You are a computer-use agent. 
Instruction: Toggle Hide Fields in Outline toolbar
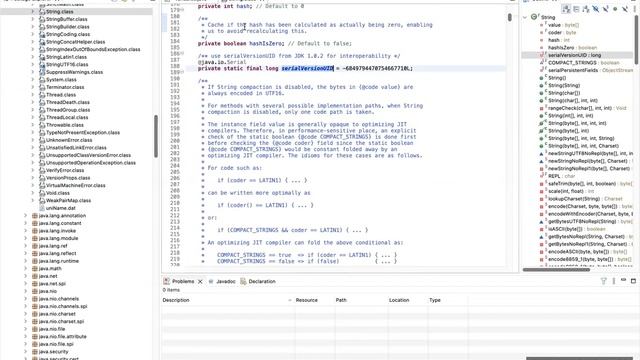596,9
